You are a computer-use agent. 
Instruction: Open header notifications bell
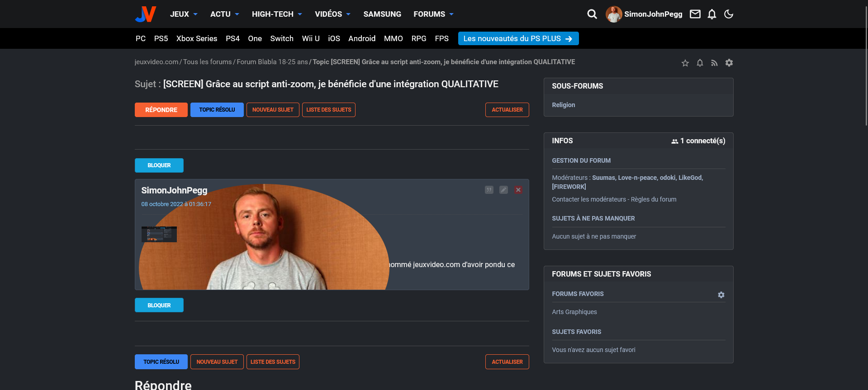pyautogui.click(x=711, y=14)
